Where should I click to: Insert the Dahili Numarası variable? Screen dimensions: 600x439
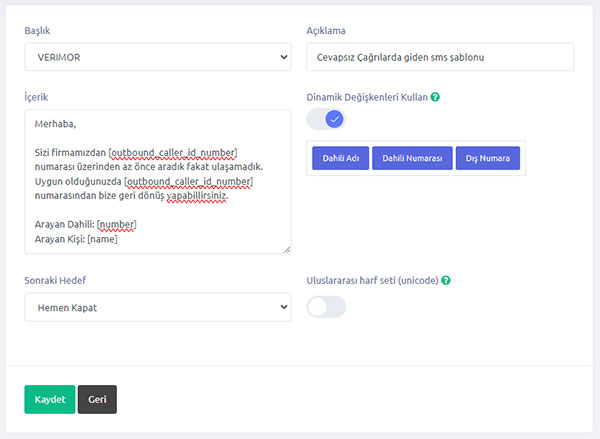pos(412,158)
